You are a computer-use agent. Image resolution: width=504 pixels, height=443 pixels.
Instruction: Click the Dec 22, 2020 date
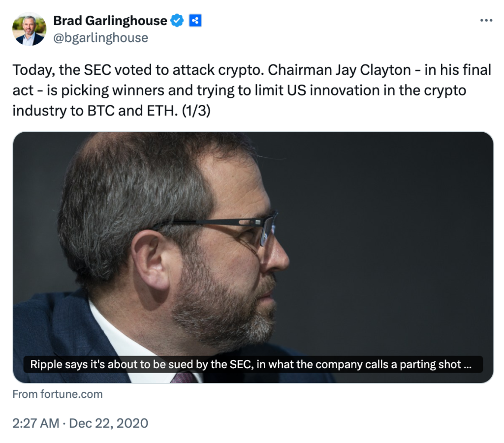click(108, 423)
